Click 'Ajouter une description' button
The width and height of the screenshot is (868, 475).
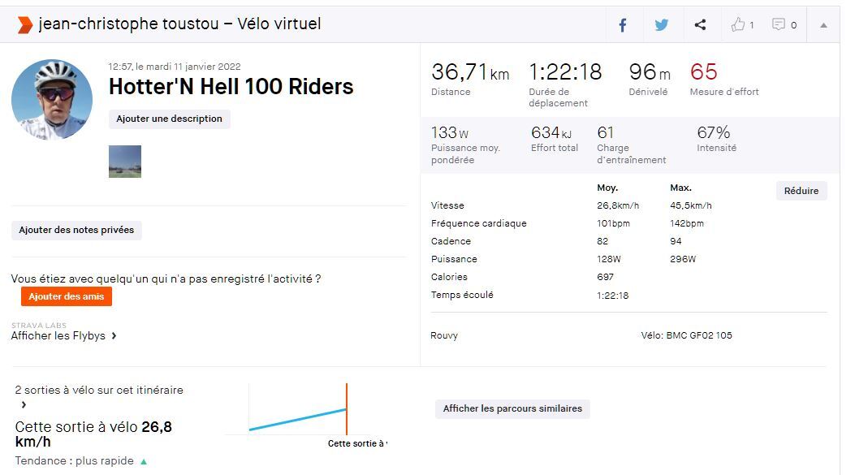point(169,119)
